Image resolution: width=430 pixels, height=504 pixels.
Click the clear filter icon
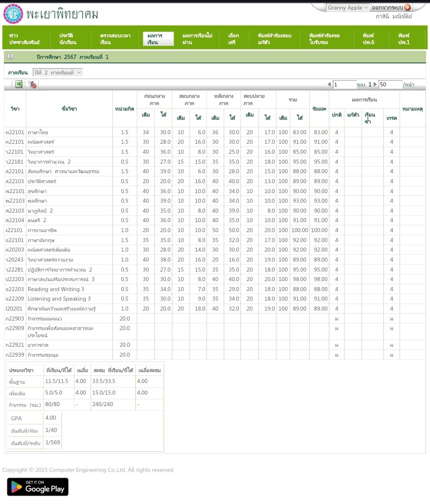pyautogui.click(x=32, y=84)
